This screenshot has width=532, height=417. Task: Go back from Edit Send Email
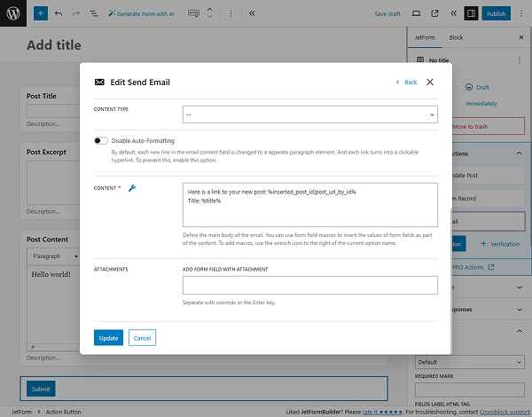coord(407,83)
